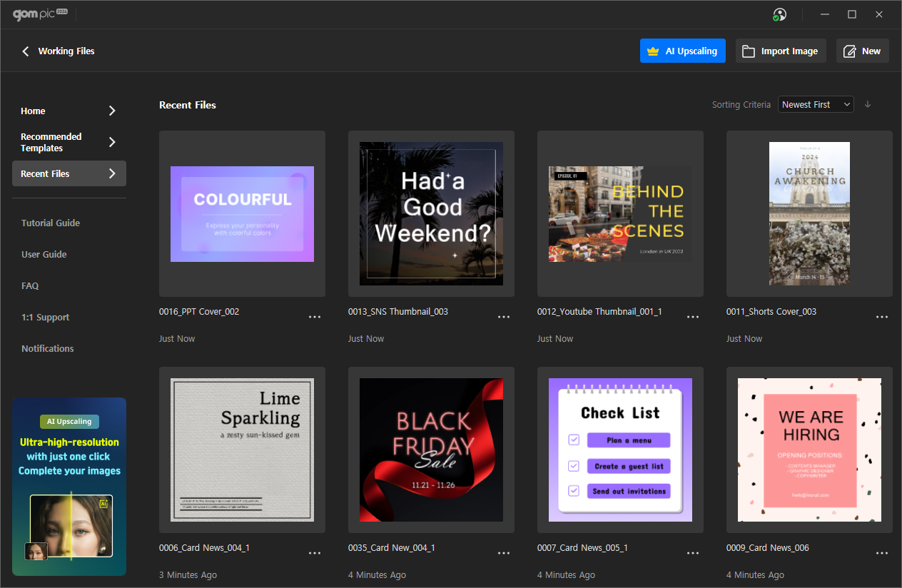This screenshot has height=588, width=902.
Task: Expand the Home section chevron
Action: 112,111
